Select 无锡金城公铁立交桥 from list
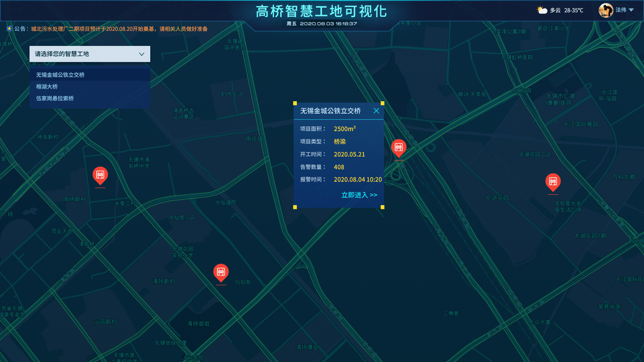 (89, 75)
